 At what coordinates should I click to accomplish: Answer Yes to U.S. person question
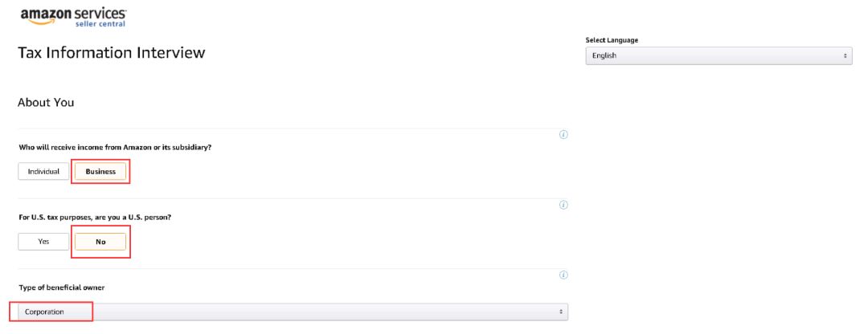(x=43, y=241)
